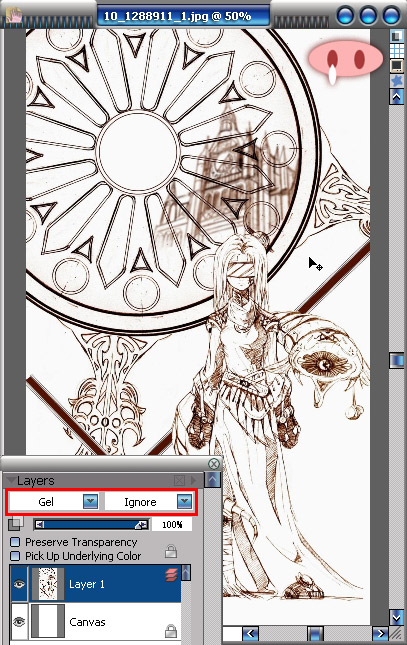Click the Canvas layer padlock icon
Image resolution: width=407 pixels, height=645 pixels.
coord(171,630)
